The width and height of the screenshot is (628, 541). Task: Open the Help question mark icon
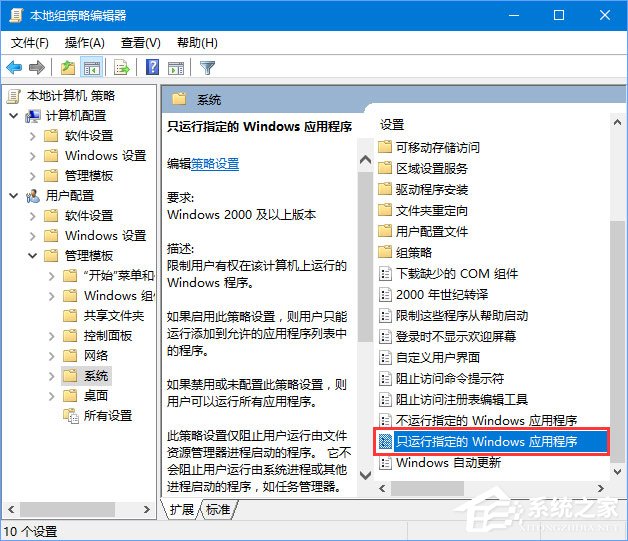pos(153,67)
